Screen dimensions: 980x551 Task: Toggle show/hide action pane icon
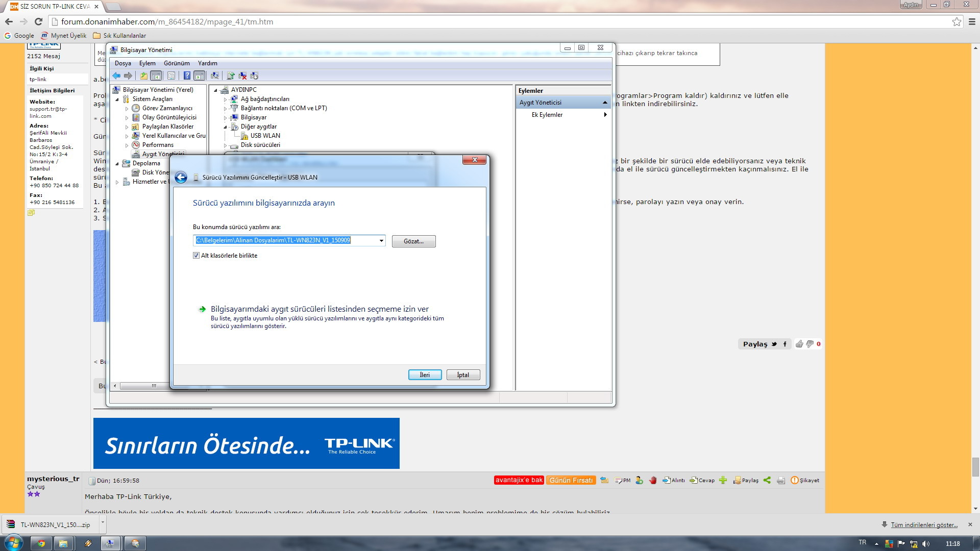click(x=200, y=76)
